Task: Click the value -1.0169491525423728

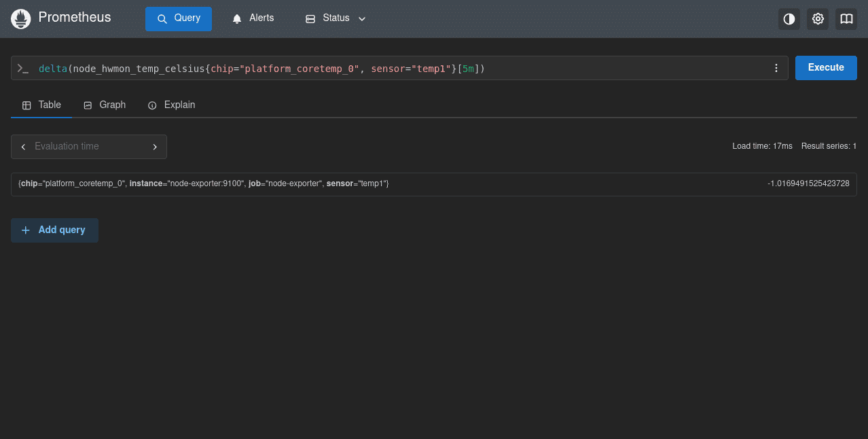Action: click(x=808, y=183)
